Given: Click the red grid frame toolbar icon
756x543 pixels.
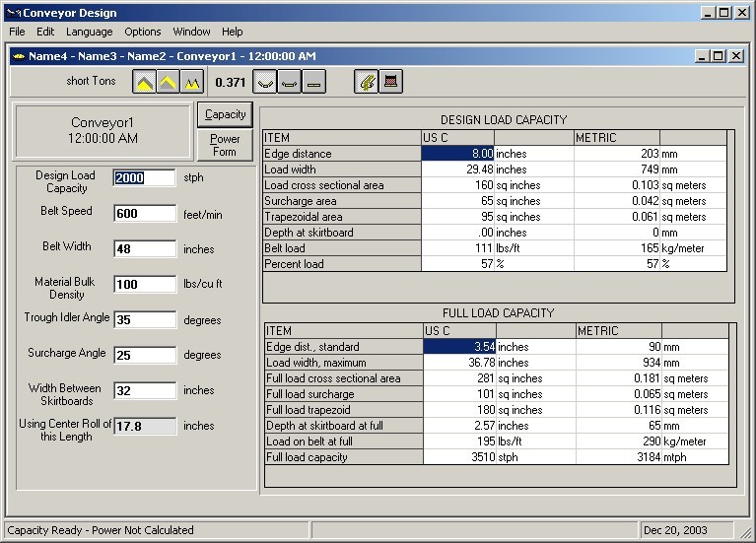Looking at the screenshot, I should [390, 82].
